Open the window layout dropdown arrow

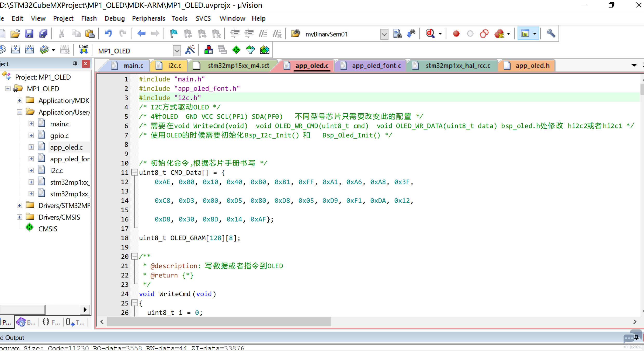(x=535, y=34)
